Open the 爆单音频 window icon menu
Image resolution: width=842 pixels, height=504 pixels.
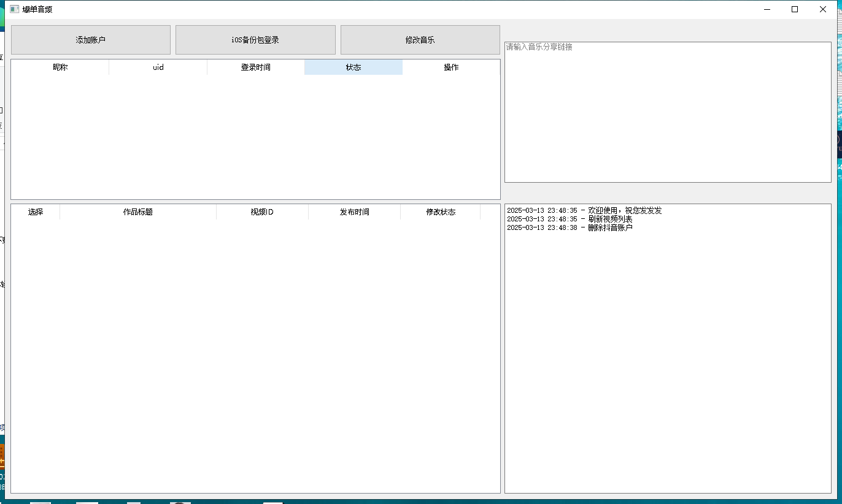point(15,9)
